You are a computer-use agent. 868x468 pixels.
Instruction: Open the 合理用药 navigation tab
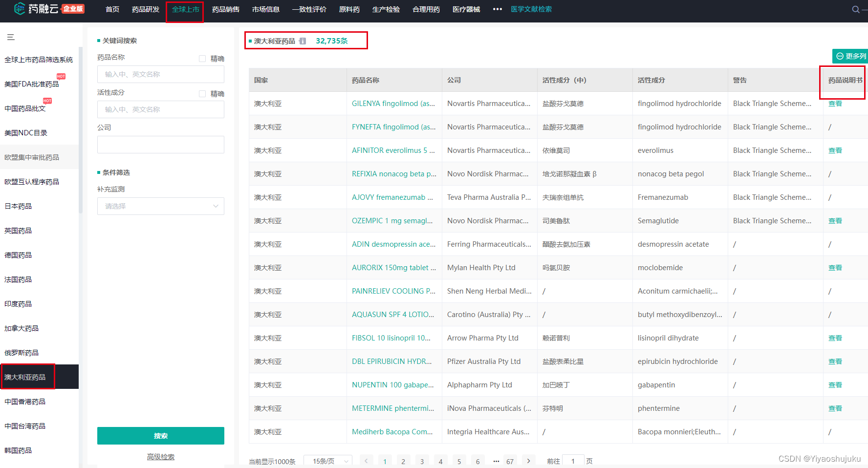click(426, 9)
